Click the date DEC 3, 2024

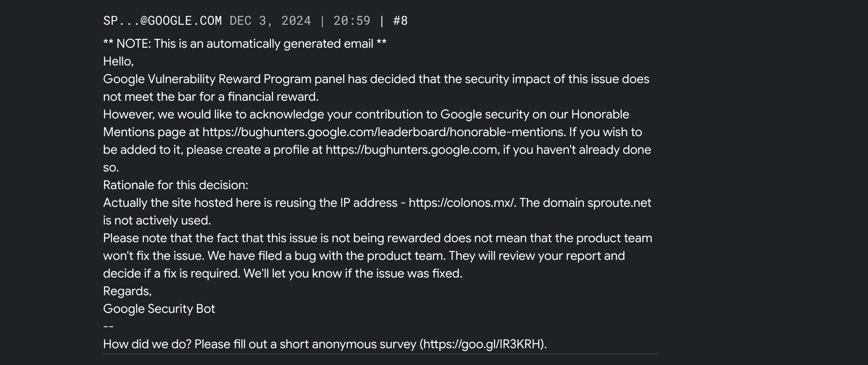270,21
